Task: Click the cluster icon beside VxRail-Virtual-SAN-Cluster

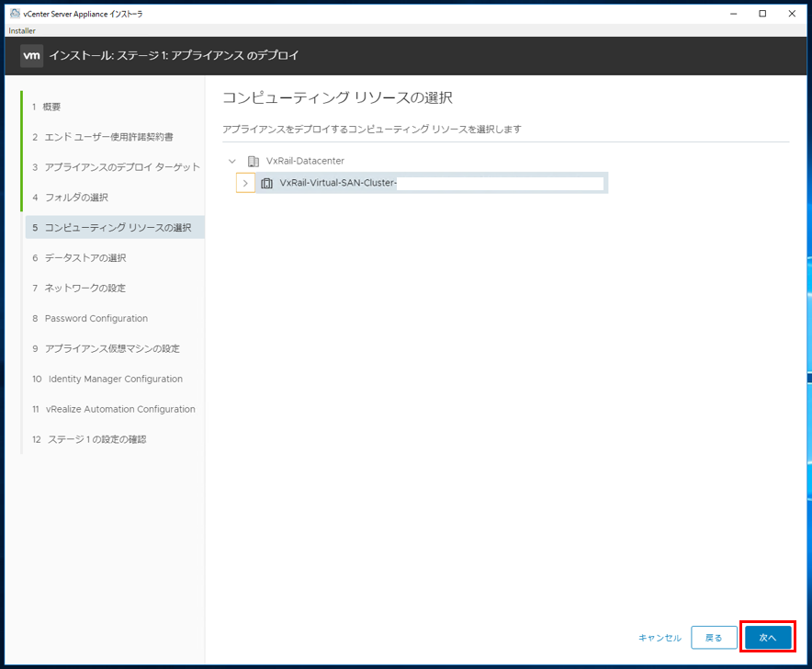Action: point(266,182)
